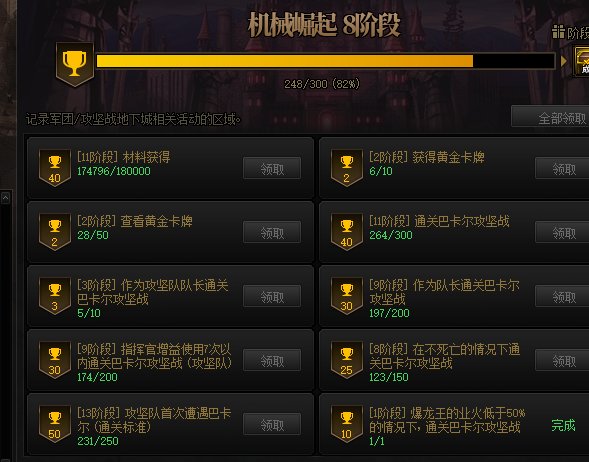The height and width of the screenshot is (462, 589).
Task: Click the scroll up arrow on left scrollbar
Action: (x=6, y=198)
